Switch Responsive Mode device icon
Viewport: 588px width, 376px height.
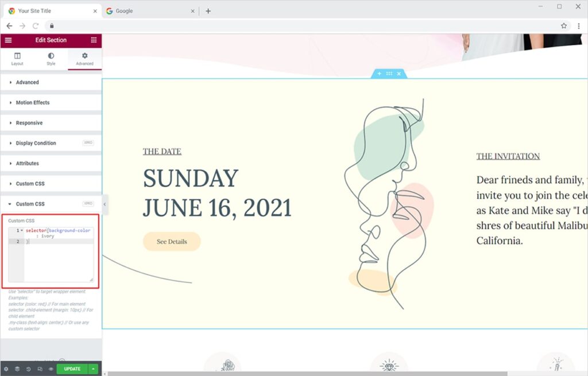pyautogui.click(x=40, y=369)
